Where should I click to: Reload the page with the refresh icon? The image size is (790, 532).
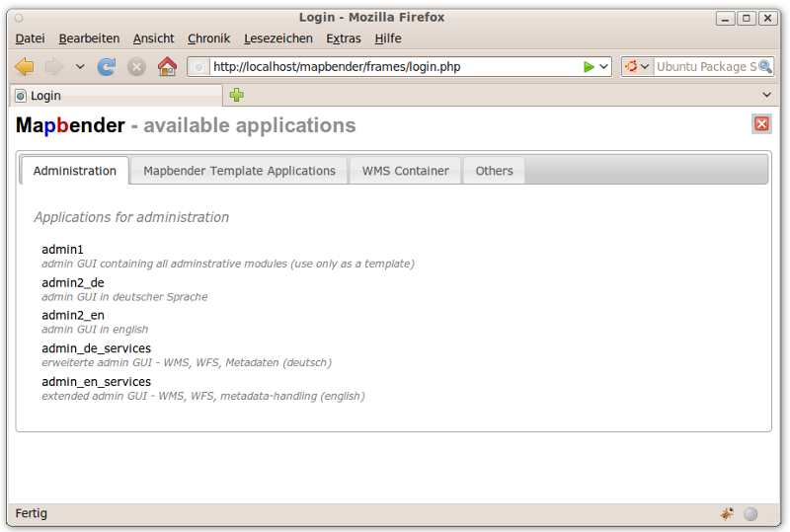[x=107, y=67]
